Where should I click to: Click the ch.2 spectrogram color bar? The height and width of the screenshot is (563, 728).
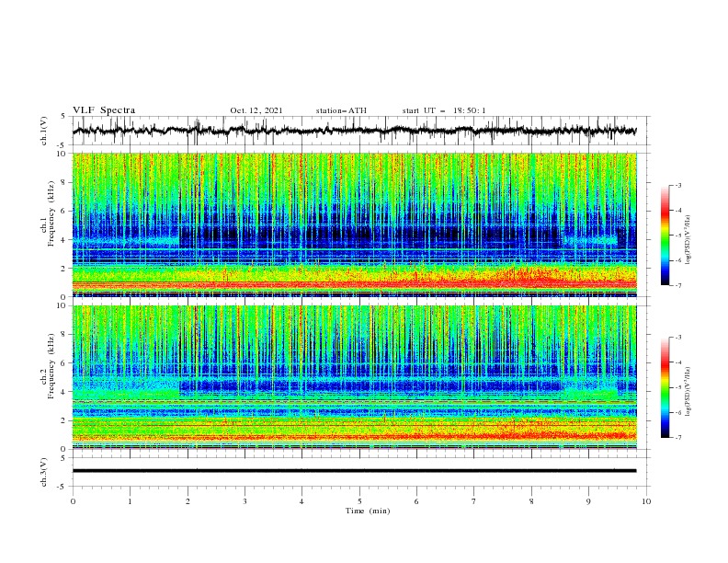click(665, 387)
